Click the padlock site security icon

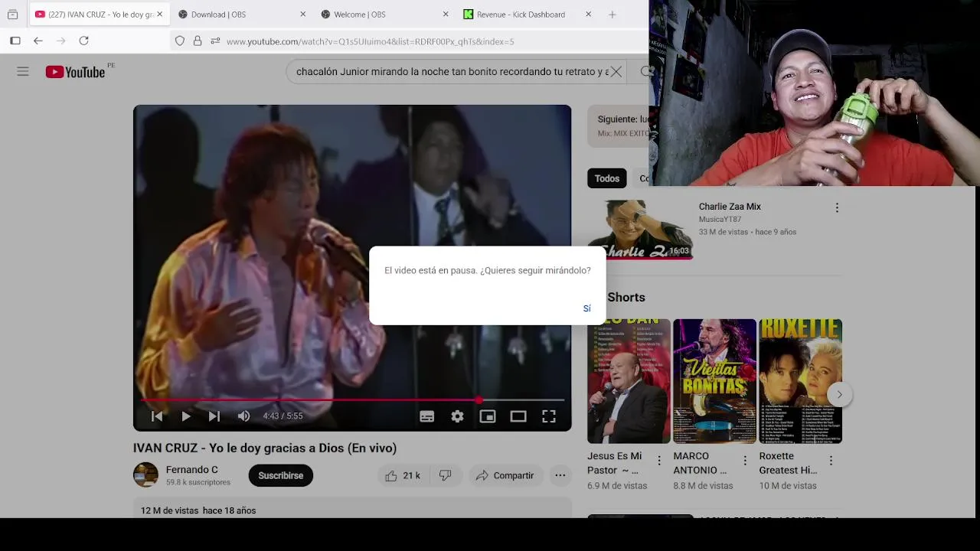click(198, 41)
